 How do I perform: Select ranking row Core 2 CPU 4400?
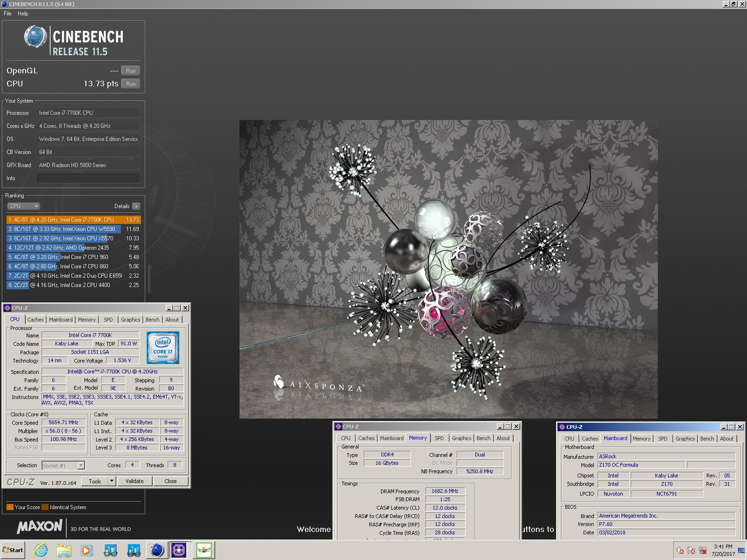click(x=73, y=285)
